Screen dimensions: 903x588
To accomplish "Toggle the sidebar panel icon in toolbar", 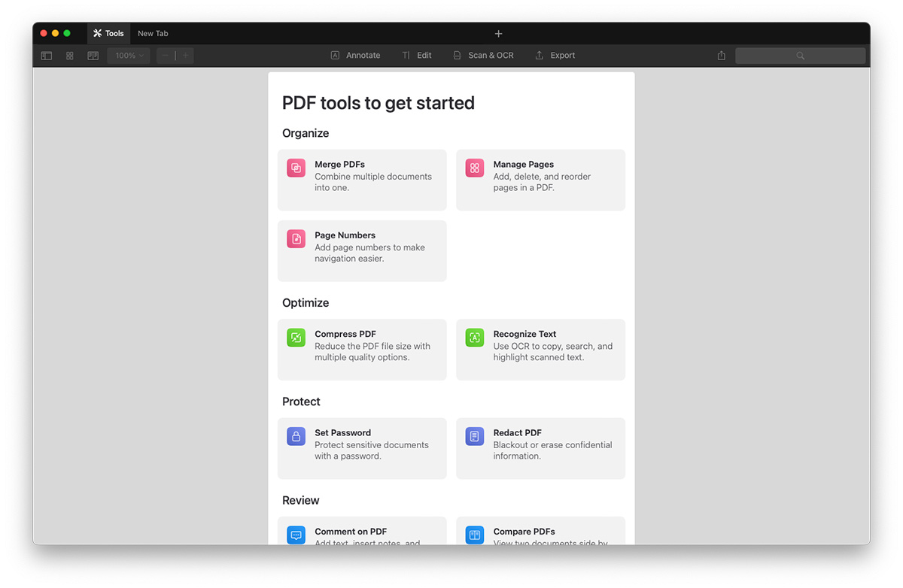I will pyautogui.click(x=47, y=56).
